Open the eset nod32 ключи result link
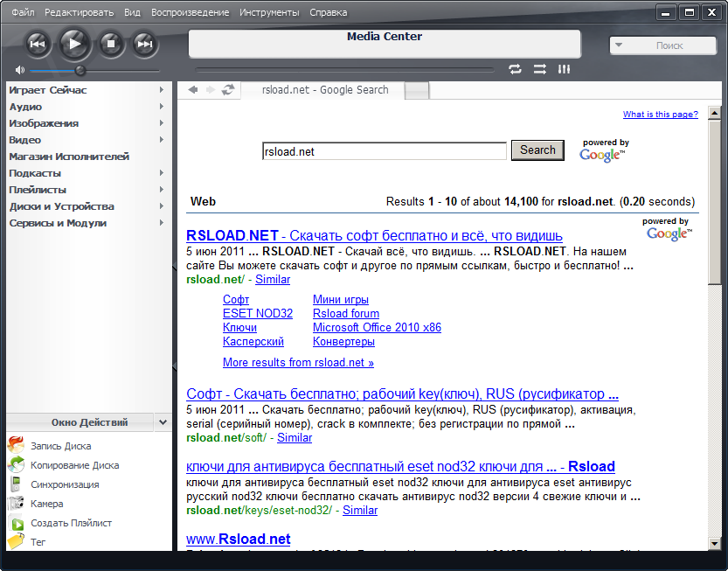This screenshot has width=728, height=571. (x=400, y=466)
